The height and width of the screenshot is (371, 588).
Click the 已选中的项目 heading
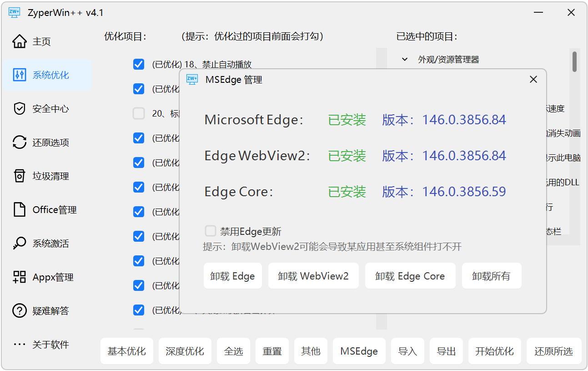tap(427, 36)
